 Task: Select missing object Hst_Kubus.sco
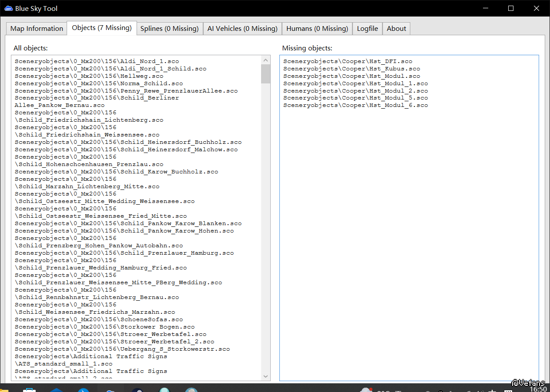pos(352,69)
